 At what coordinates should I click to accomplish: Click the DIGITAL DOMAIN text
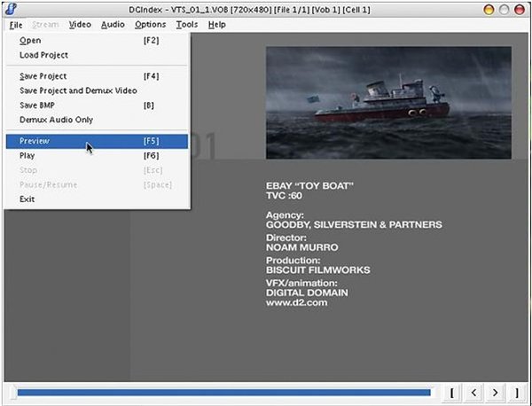307,293
